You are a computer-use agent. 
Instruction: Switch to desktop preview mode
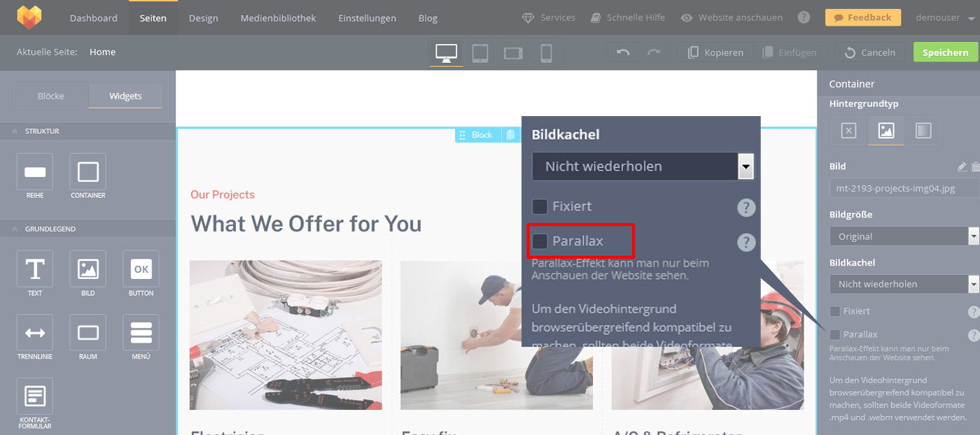pos(447,52)
